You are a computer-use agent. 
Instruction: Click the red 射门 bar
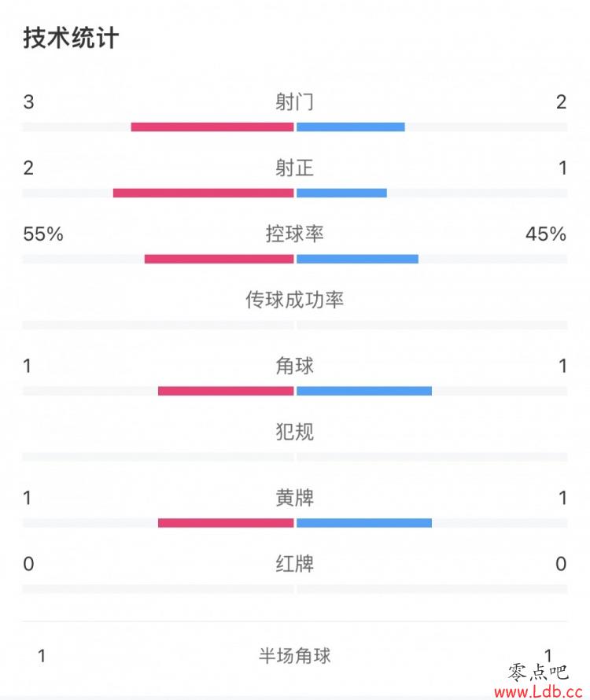tap(212, 127)
